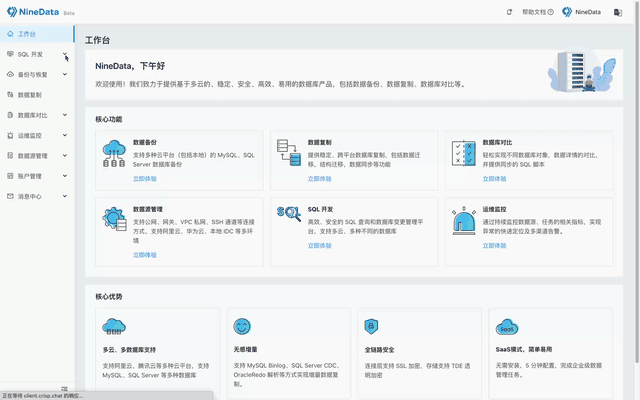Open 备份与恢复 in the sidebar
This screenshot has width=640, height=400.
pos(37,74)
